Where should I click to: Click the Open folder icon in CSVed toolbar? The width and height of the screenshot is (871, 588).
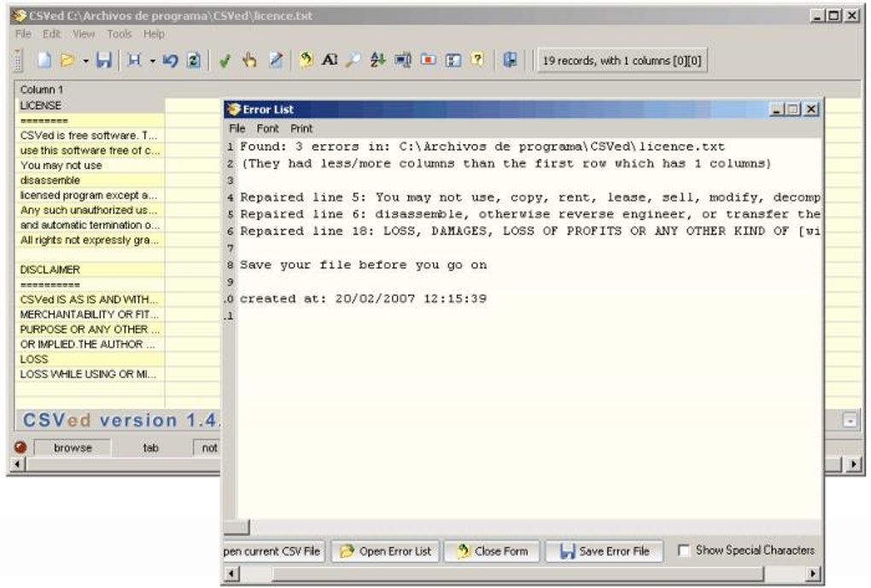[67, 60]
